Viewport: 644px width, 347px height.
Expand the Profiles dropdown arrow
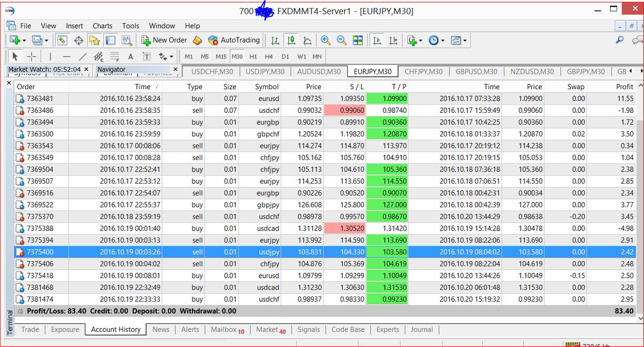47,40
